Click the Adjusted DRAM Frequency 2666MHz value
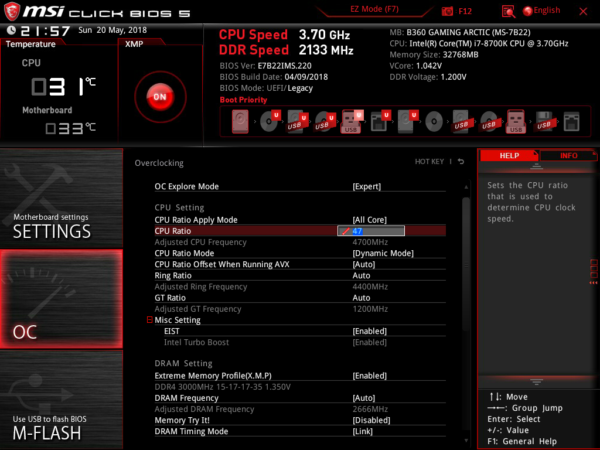Screen dimensions: 600x450 pyautogui.click(x=370, y=409)
